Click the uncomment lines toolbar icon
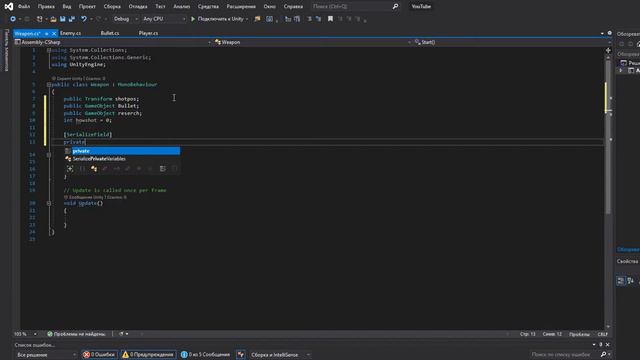Screen dimensions: 640x360 pos(318,19)
